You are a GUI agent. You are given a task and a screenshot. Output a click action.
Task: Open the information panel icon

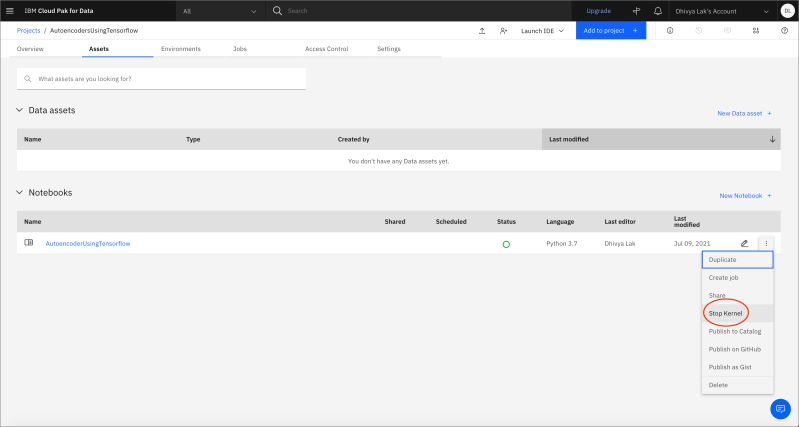click(x=670, y=31)
